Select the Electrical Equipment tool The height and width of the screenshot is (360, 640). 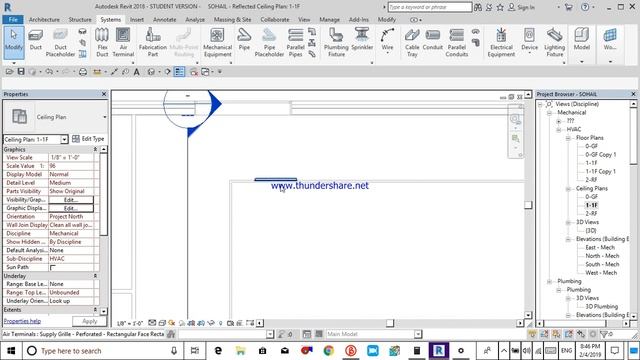pyautogui.click(x=501, y=42)
